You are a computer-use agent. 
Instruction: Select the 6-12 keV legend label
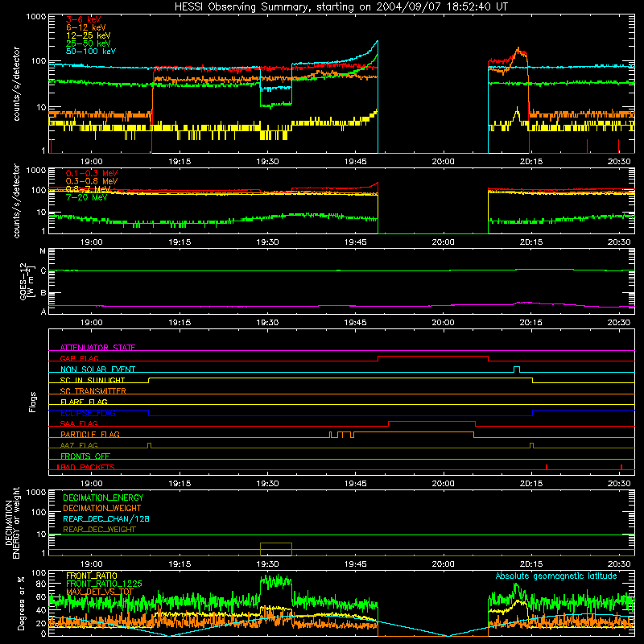tap(86, 27)
